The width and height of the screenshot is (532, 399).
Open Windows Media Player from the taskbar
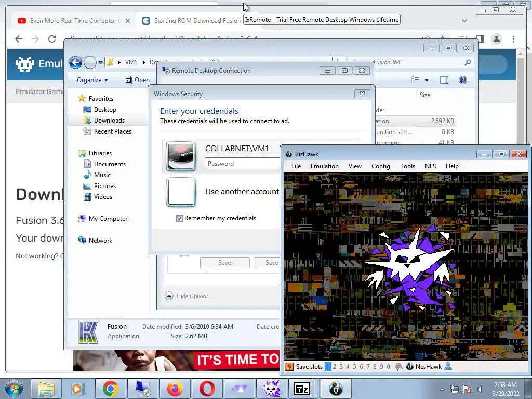click(77, 389)
